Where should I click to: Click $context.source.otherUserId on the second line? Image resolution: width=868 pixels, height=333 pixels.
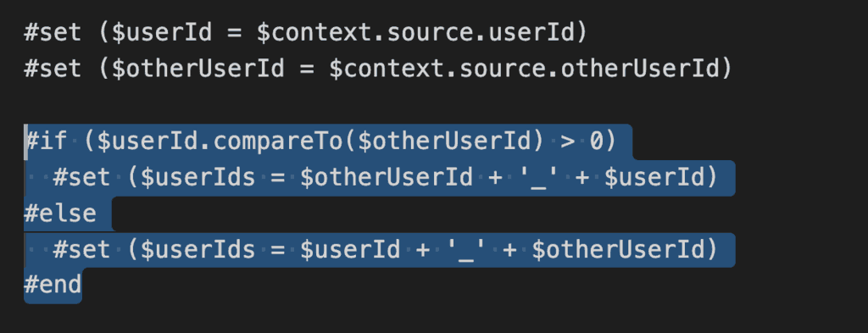click(x=524, y=69)
